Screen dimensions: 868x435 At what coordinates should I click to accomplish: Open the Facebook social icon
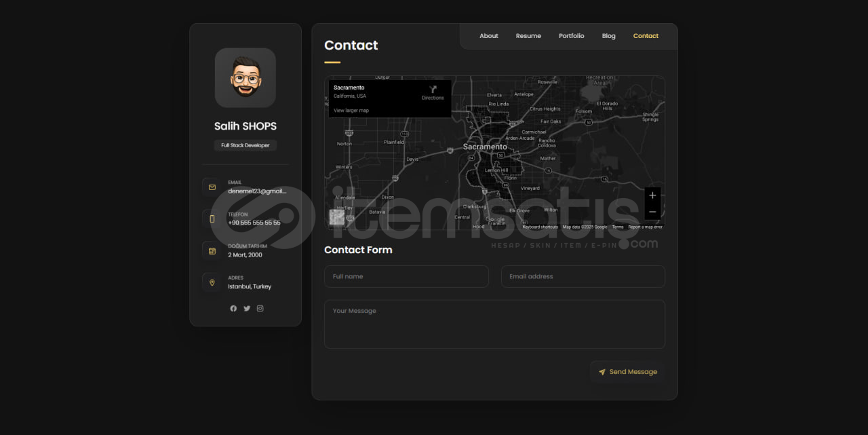(x=233, y=308)
